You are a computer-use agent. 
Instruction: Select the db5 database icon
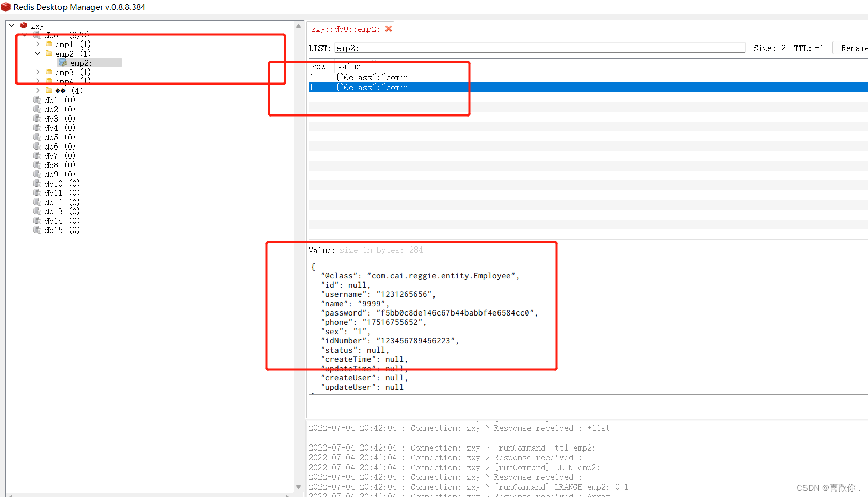[37, 137]
